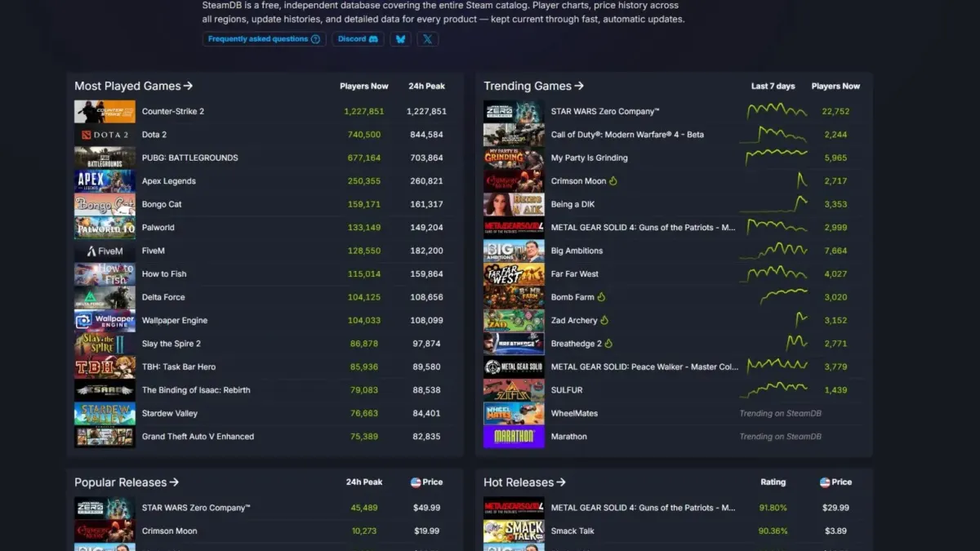Select the Palworld title link
Viewport: 980px width, 551px height.
[x=158, y=228]
